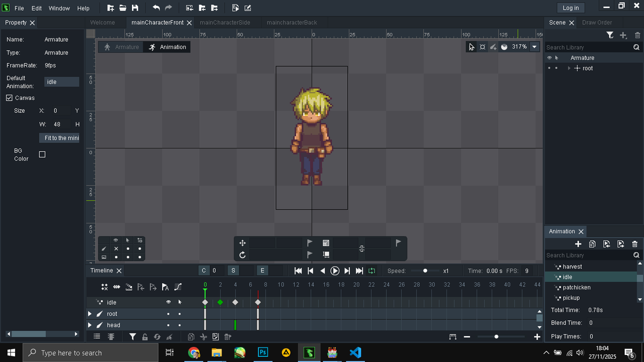The image size is (644, 362).
Task: Toggle visibility eye on Armature in Scene
Action: pos(549,58)
